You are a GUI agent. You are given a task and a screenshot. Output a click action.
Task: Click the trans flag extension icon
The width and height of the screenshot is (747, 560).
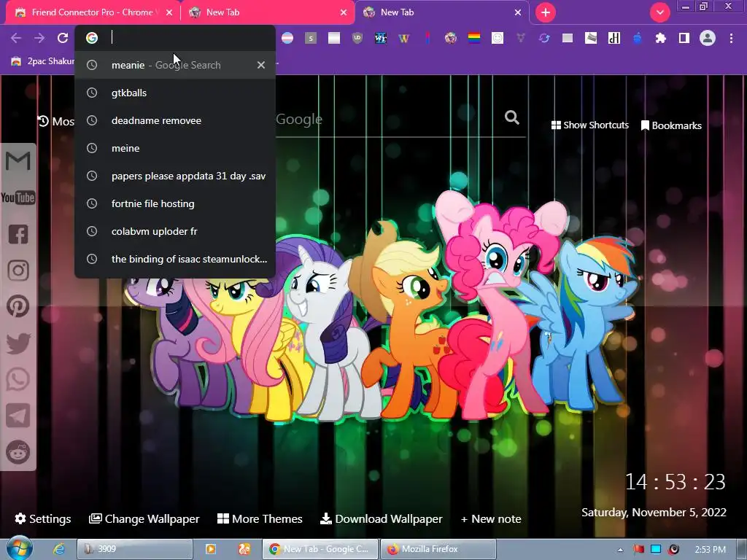tap(287, 38)
